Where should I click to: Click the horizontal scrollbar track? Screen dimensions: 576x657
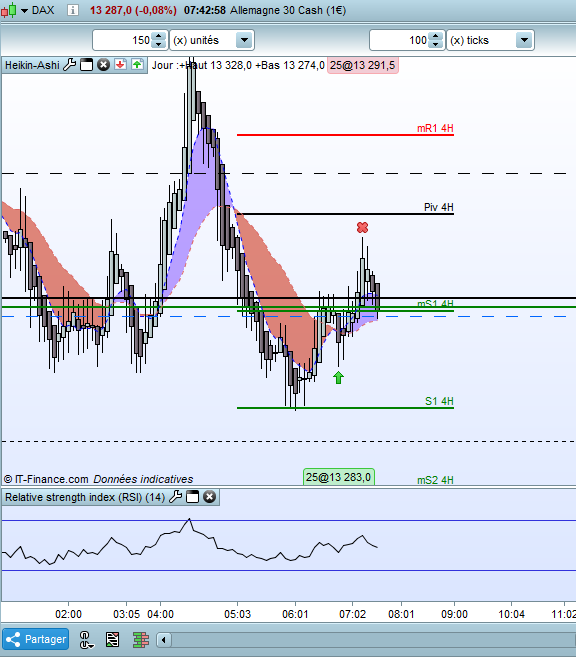click(374, 640)
